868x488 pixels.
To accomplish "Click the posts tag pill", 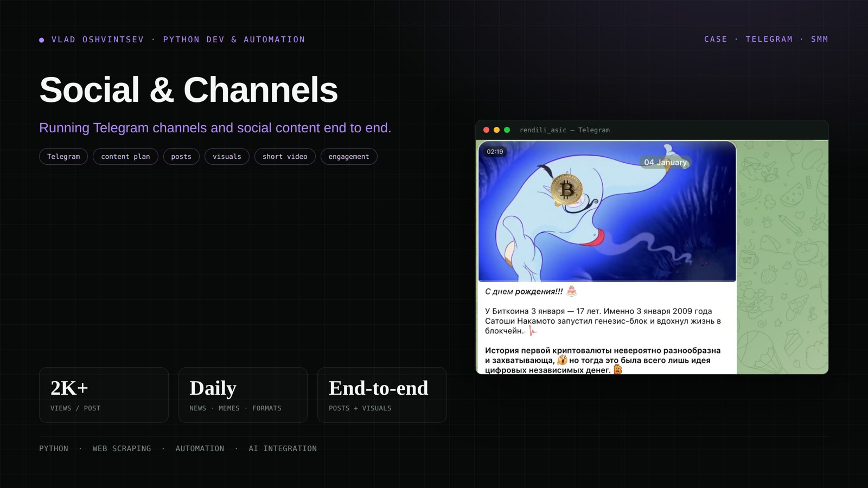I will click(x=181, y=157).
